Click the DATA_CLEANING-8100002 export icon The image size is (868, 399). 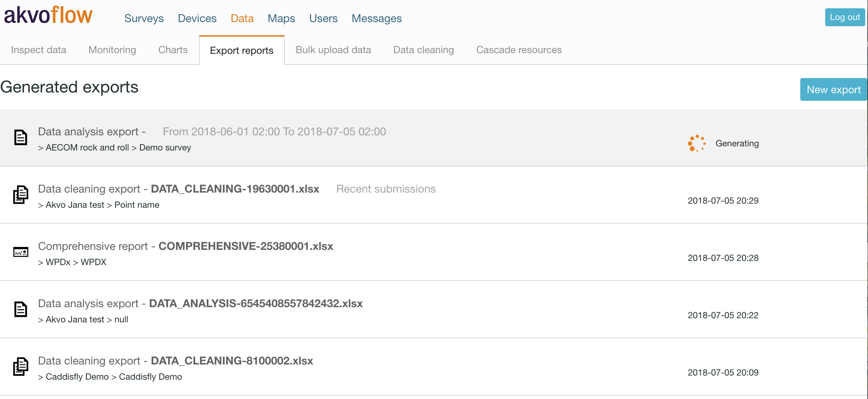click(x=20, y=367)
